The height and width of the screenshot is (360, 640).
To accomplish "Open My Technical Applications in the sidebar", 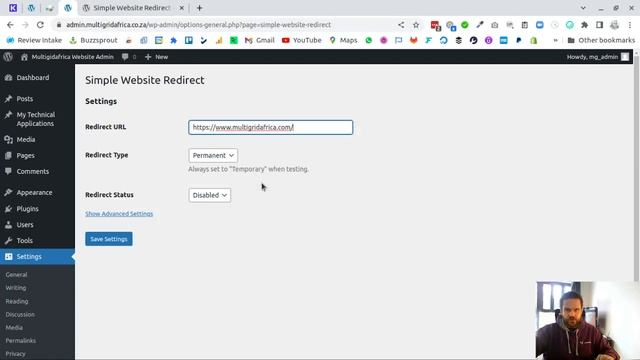I will click(x=37, y=119).
